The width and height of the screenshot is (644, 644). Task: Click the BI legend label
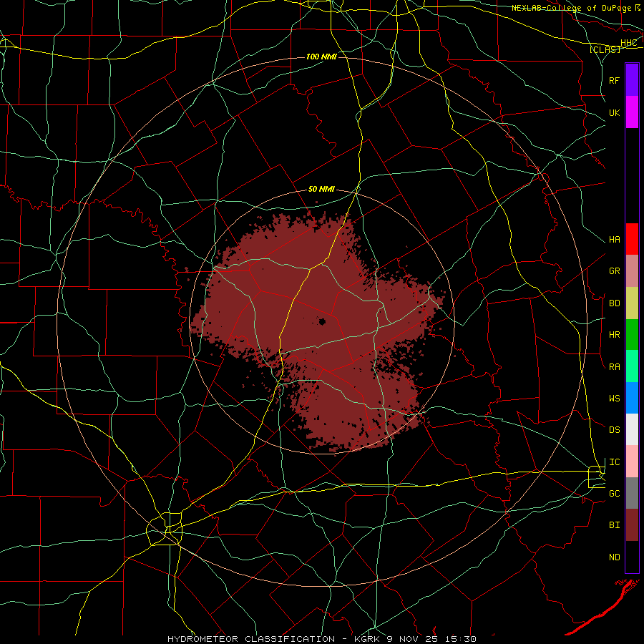click(x=614, y=525)
